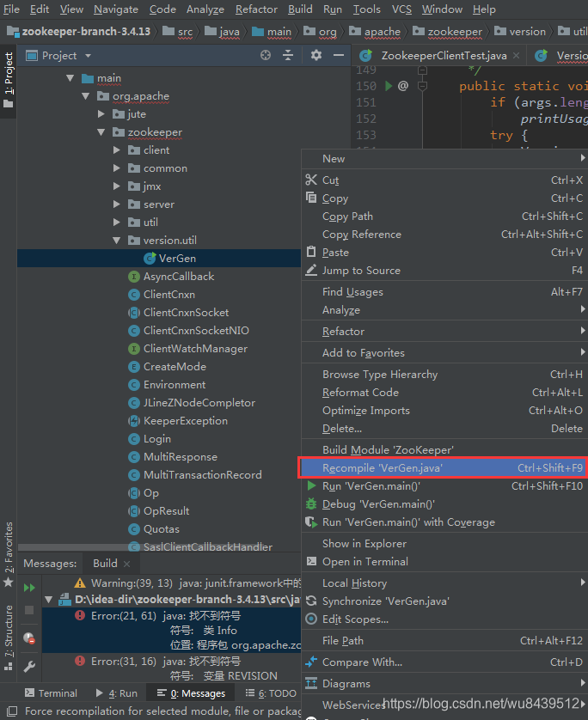The width and height of the screenshot is (588, 720).
Task: Open the 6: TODO tool window
Action: pyautogui.click(x=271, y=693)
